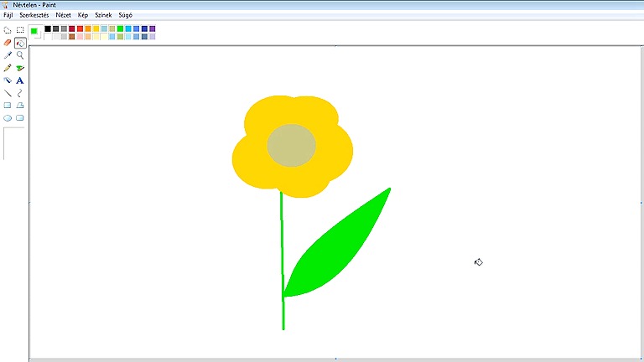Activate the Fill with color bucket tool

[20, 43]
